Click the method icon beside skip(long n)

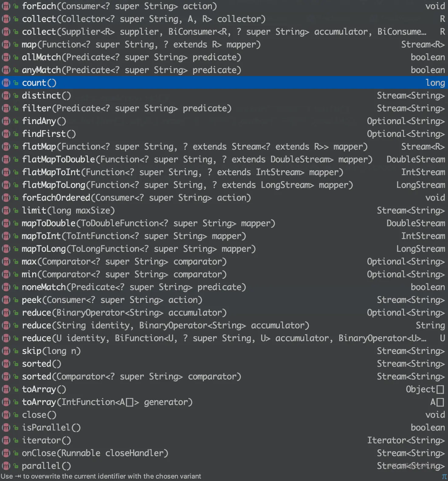[6, 351]
